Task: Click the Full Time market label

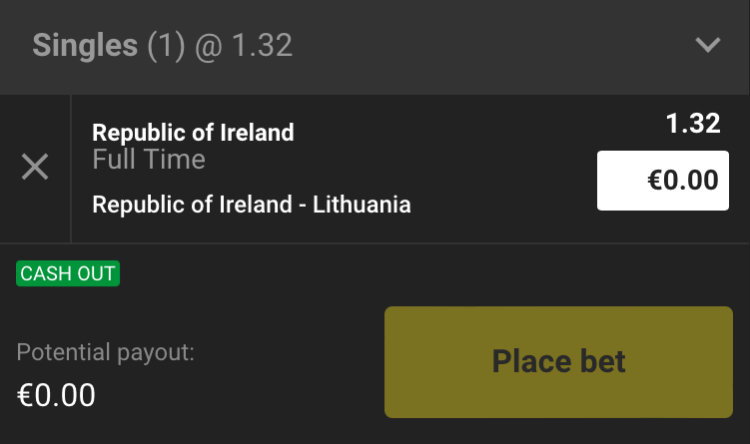Action: 149,159
